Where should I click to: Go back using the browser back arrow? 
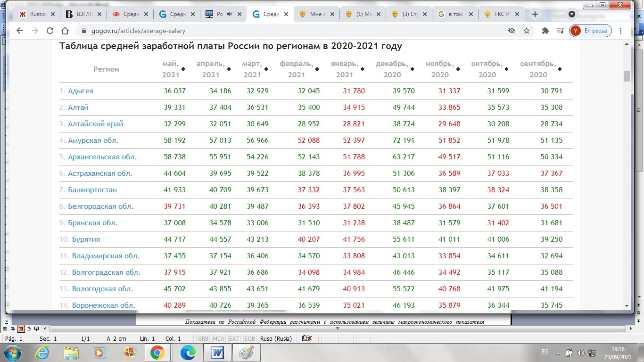(x=19, y=31)
